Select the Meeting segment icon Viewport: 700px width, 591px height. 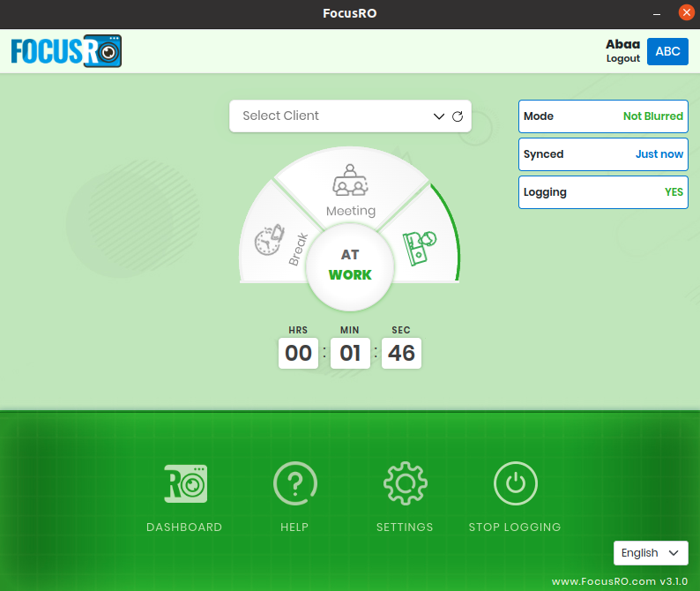(x=350, y=180)
